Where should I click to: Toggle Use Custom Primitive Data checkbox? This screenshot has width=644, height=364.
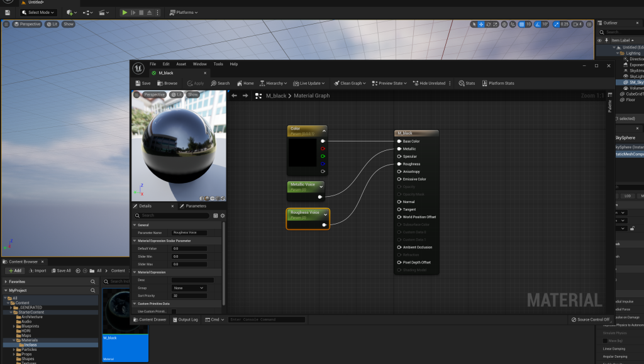[x=174, y=311]
